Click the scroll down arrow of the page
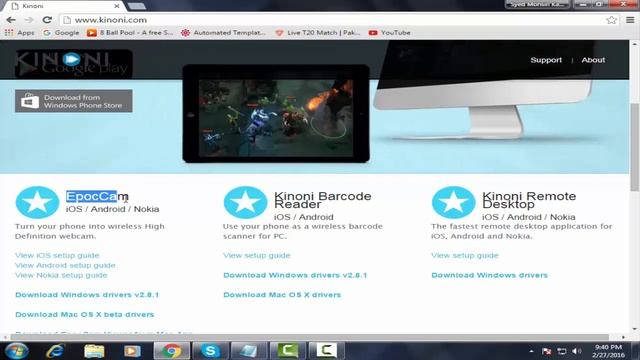This screenshot has height=360, width=640. tap(635, 329)
